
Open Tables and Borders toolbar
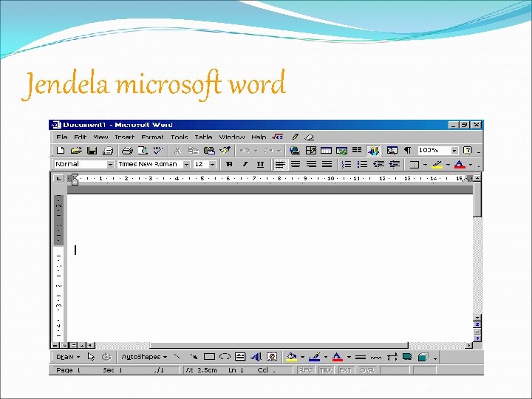coord(310,150)
